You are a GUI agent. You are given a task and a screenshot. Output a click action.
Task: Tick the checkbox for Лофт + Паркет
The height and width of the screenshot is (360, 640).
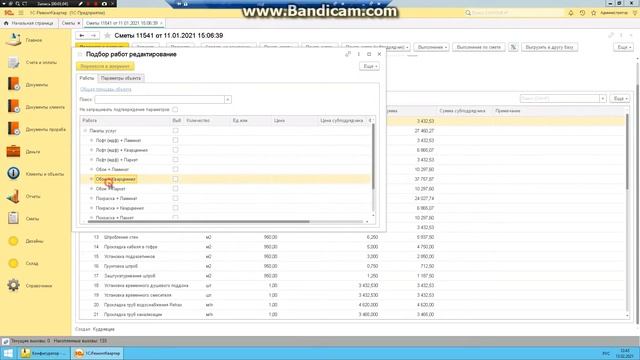click(176, 160)
